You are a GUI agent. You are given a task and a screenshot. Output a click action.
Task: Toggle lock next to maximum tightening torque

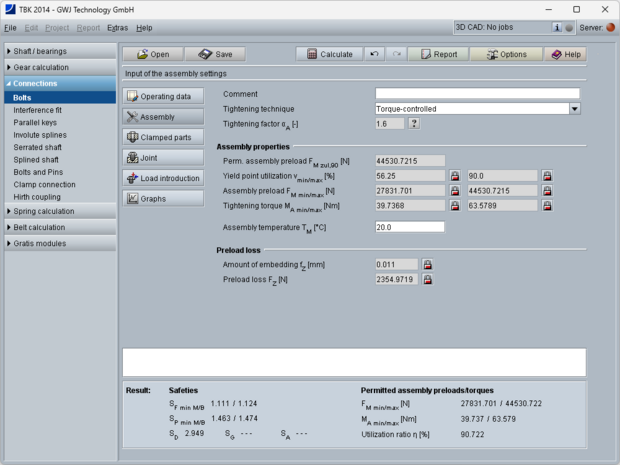tap(547, 205)
